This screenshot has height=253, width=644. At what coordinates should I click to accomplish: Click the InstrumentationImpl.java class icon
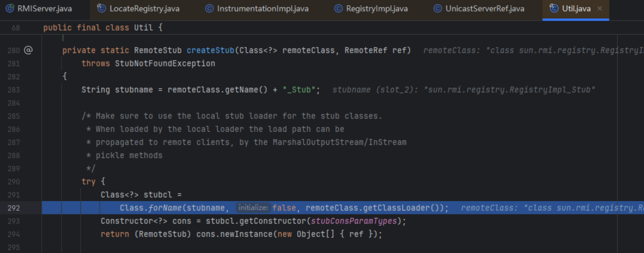[x=209, y=8]
